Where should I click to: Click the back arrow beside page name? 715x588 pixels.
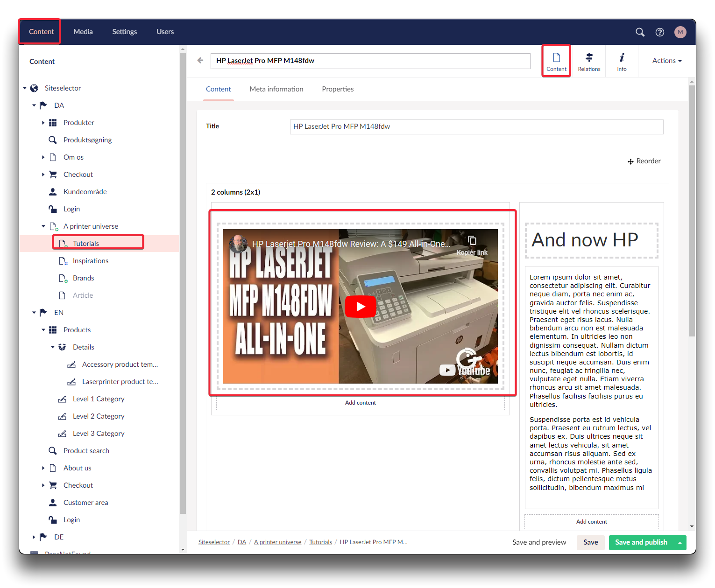(200, 60)
